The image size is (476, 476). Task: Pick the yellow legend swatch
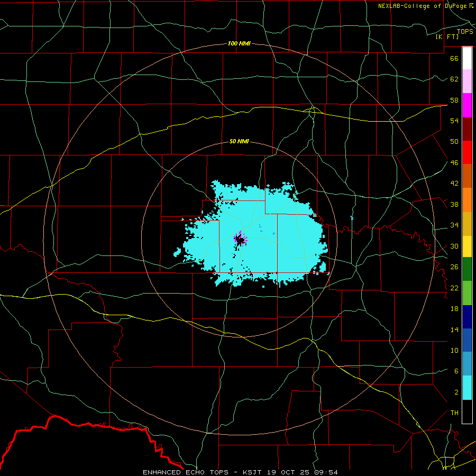click(x=467, y=246)
